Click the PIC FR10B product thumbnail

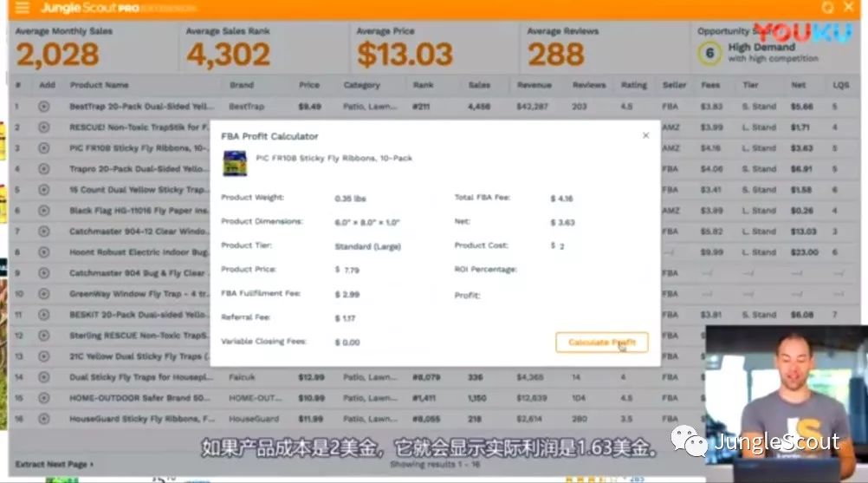coord(235,163)
